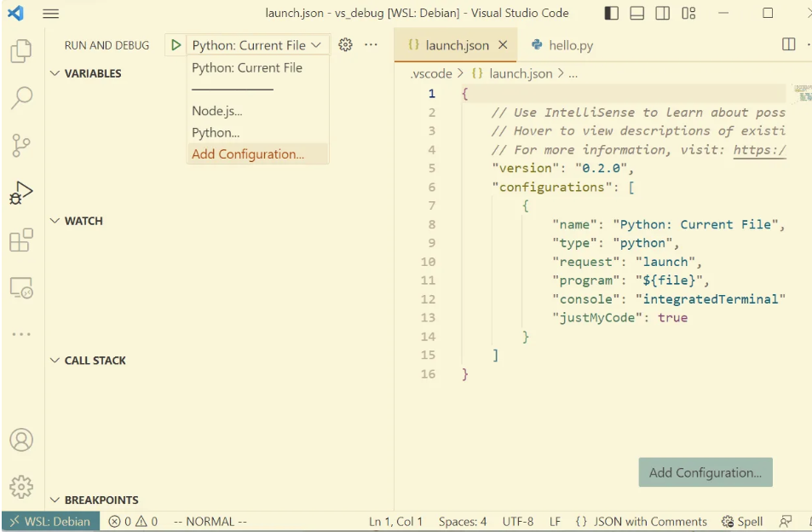
Task: Click the "${file}" value on line 11
Action: click(669, 280)
